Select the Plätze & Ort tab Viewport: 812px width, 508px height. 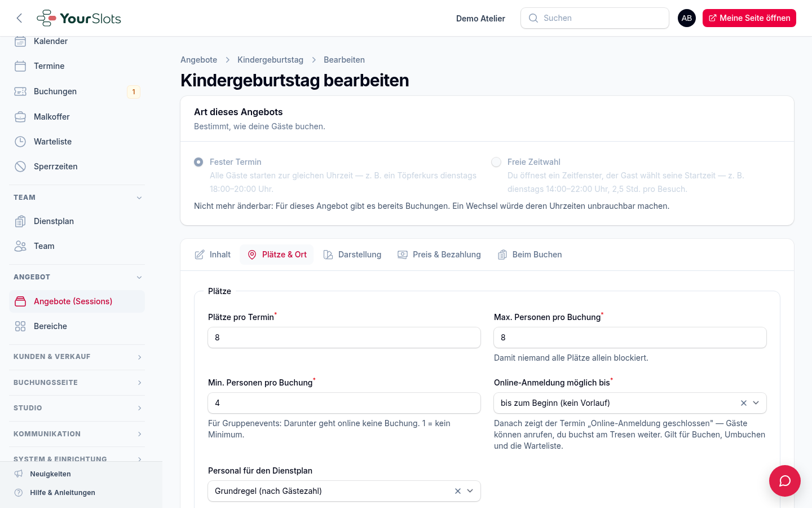coord(277,255)
